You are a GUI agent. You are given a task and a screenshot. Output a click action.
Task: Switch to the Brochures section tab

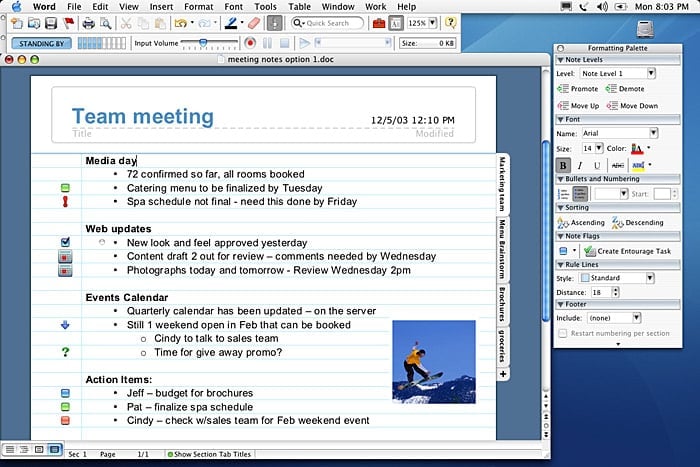tap(502, 304)
